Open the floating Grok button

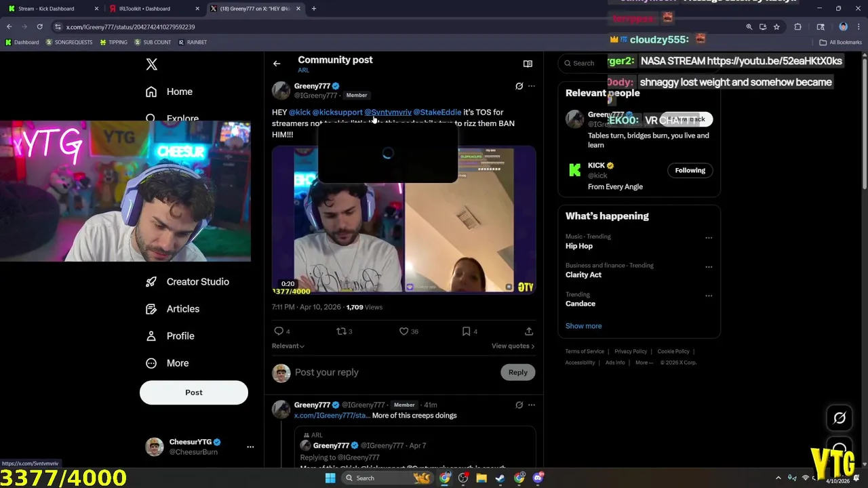click(840, 418)
